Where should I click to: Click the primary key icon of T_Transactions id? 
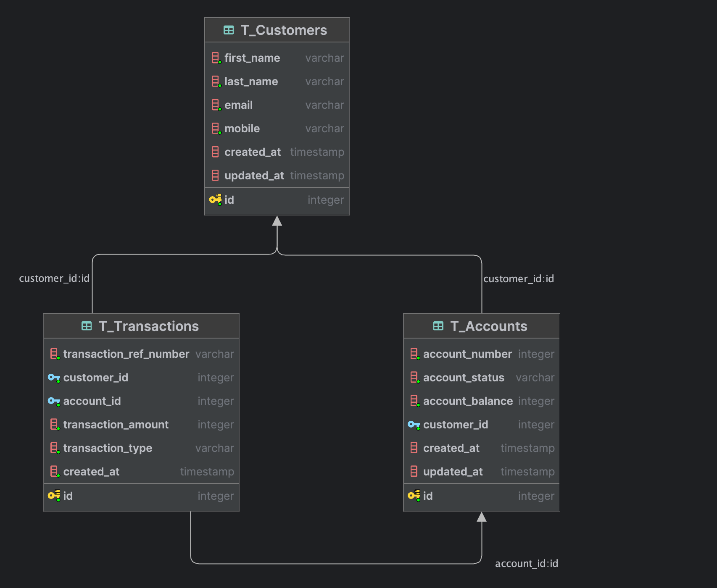pyautogui.click(x=54, y=496)
